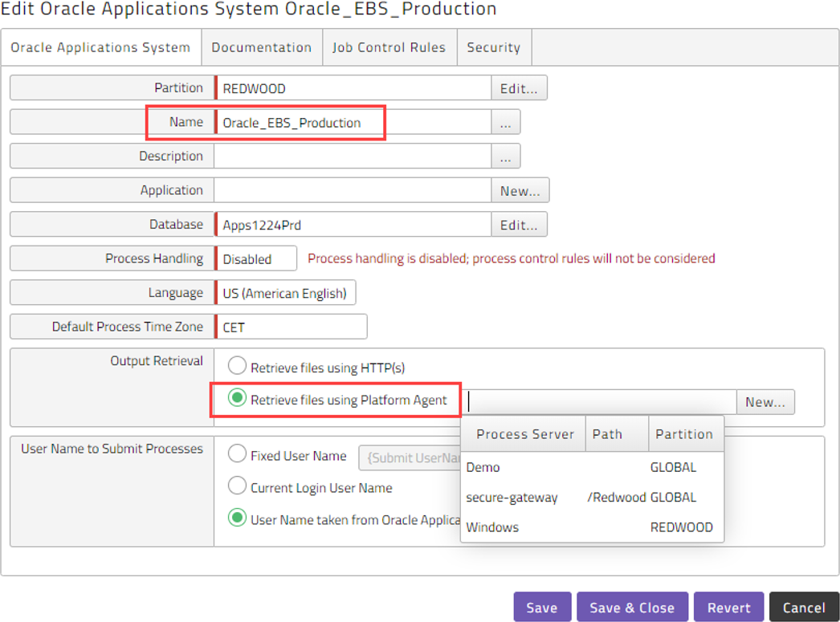Click the Database field label
Screen dimensions: 840x622
[x=176, y=224]
